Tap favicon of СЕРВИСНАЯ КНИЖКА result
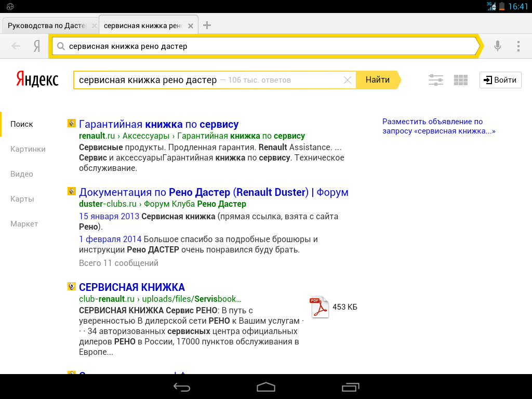Viewport: 532px width, 399px height. (71, 286)
